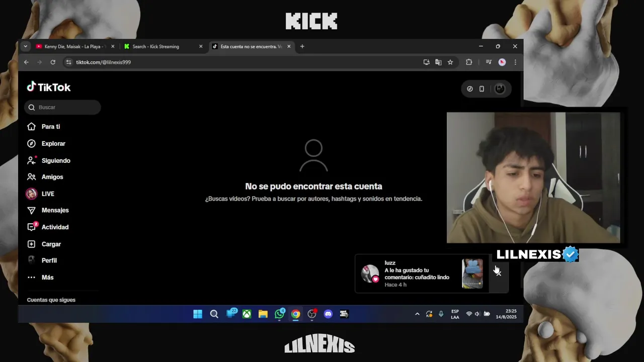Open the Chrome three-dot menu
Screen dimensions: 644x362
[x=515, y=62]
